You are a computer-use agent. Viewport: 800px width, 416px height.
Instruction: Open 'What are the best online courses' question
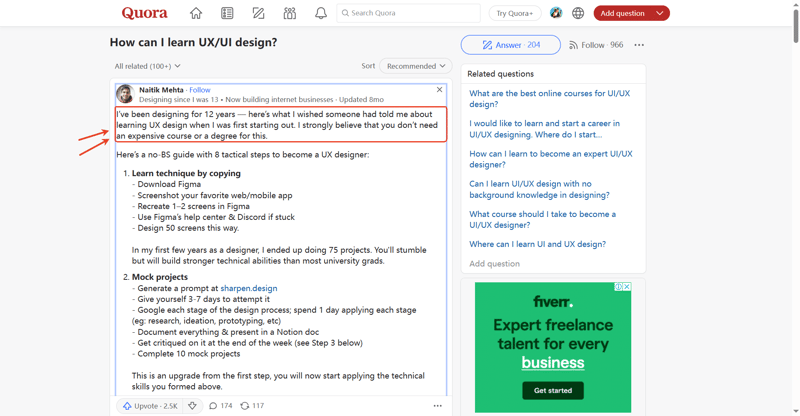(x=549, y=99)
